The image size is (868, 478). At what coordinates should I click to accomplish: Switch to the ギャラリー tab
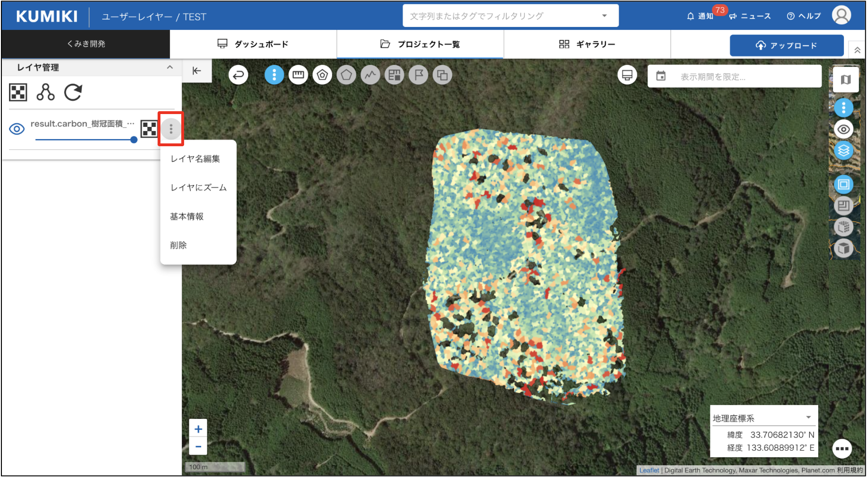[587, 44]
